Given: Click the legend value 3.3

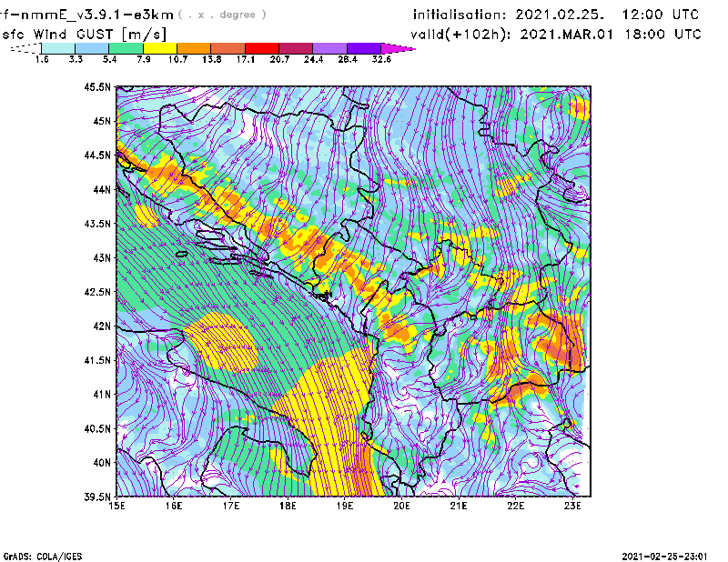Looking at the screenshot, I should point(76,59).
